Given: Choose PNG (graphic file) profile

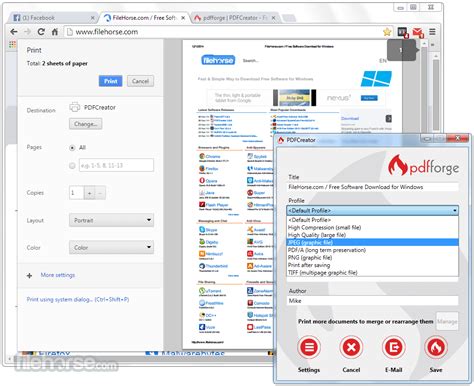Looking at the screenshot, I should point(372,257).
